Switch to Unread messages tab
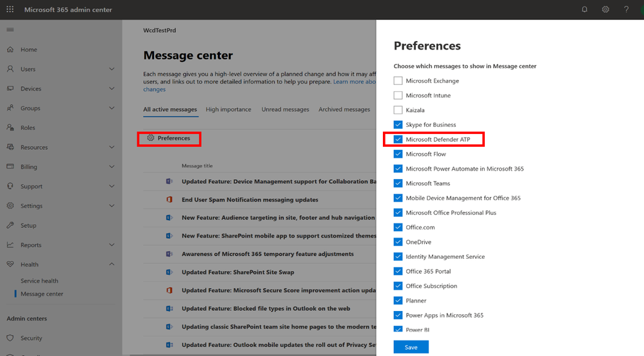This screenshot has width=644, height=356. pos(286,109)
